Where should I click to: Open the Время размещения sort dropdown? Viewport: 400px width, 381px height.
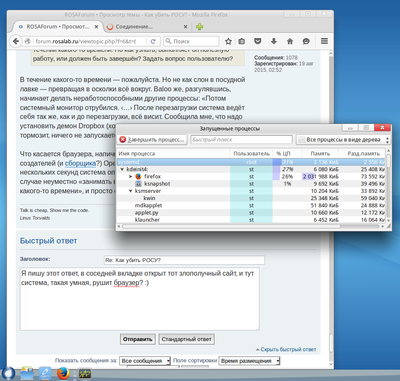pos(249,361)
